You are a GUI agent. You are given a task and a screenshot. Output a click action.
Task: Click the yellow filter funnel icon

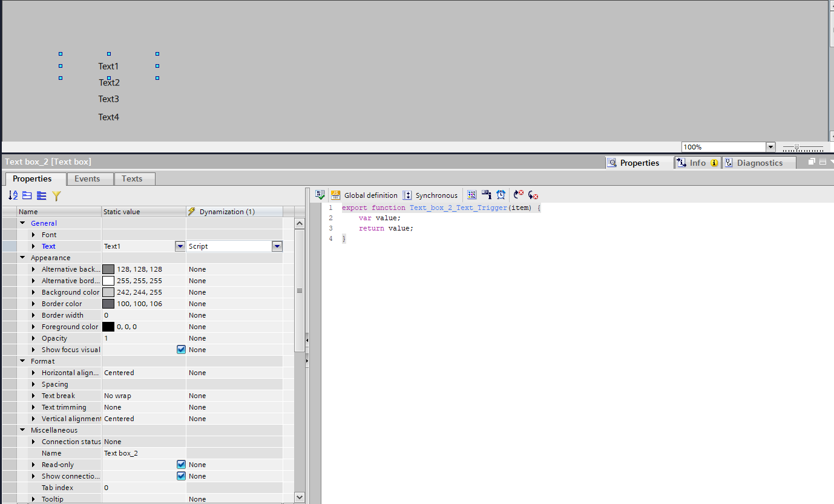[x=56, y=195]
